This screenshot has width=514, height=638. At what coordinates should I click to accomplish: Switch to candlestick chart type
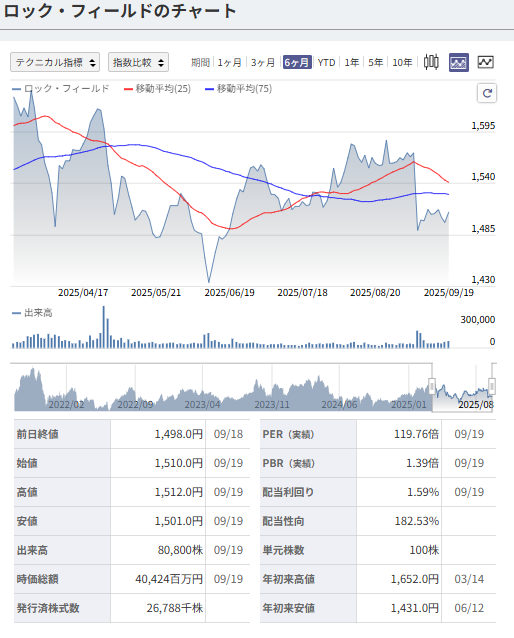(431, 62)
